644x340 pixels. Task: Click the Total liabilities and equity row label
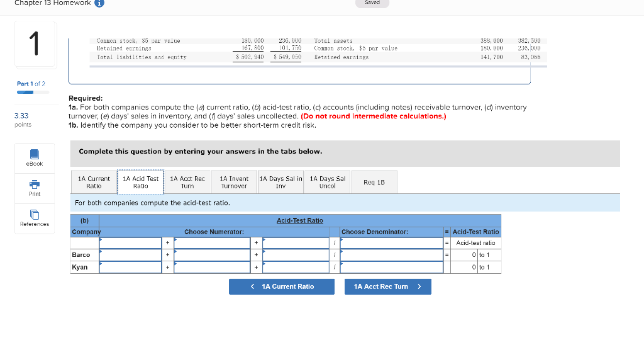(x=142, y=57)
